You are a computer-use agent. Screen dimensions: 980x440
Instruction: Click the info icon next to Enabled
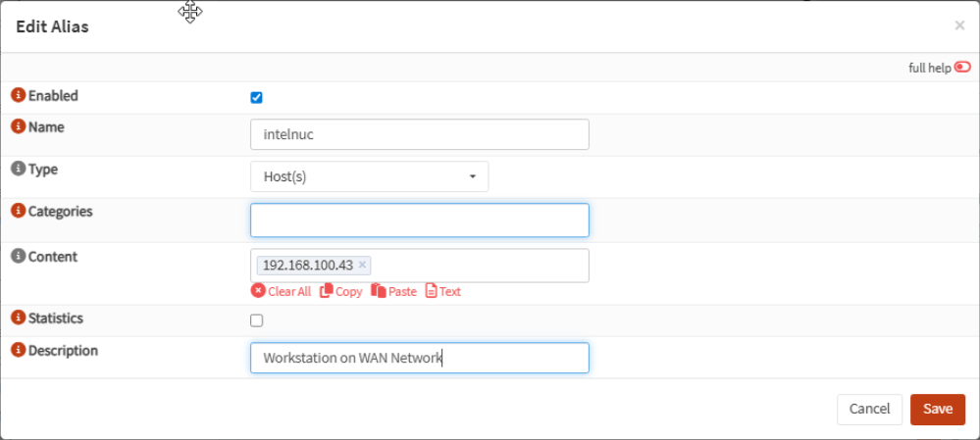point(18,96)
